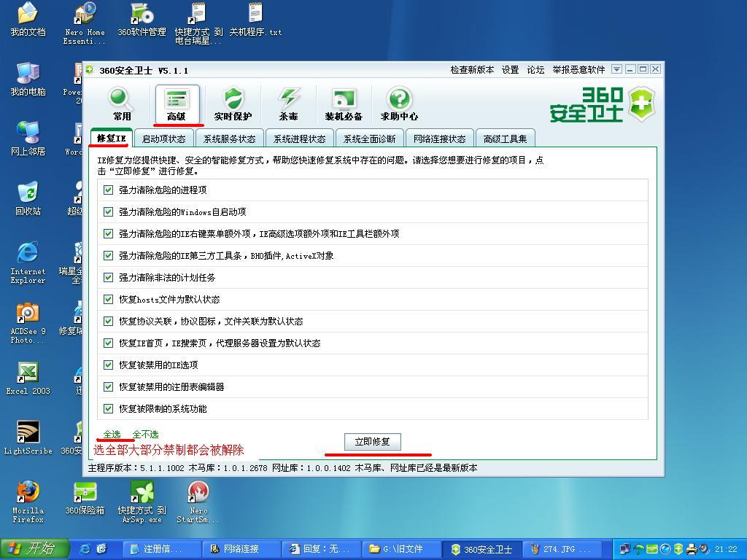Open 关机程序.txt desktop file

(x=255, y=20)
